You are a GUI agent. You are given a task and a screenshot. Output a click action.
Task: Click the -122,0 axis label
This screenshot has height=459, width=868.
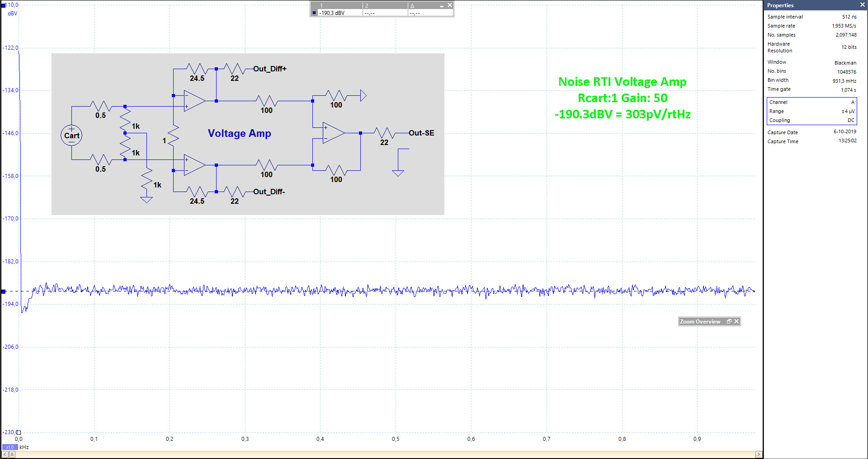pyautogui.click(x=10, y=48)
